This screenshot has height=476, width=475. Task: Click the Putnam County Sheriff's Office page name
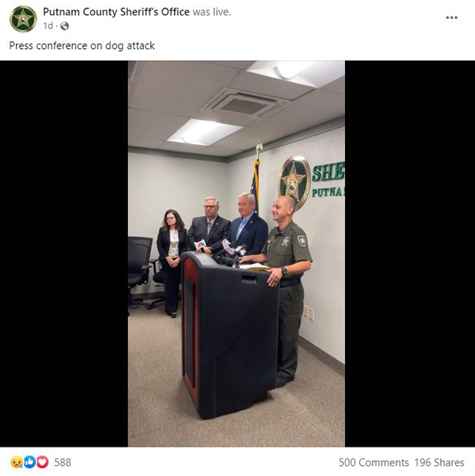(116, 12)
